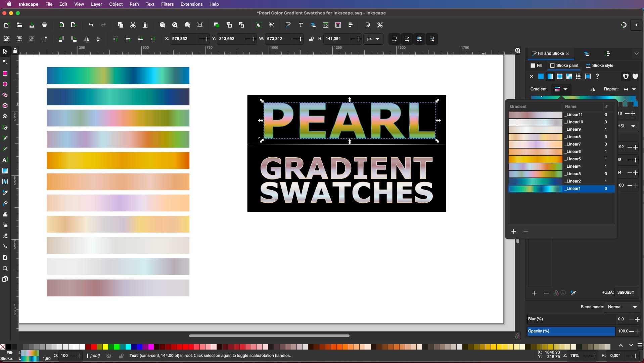Enable the Fill checkbox
This screenshot has width=644, height=363.
click(533, 66)
